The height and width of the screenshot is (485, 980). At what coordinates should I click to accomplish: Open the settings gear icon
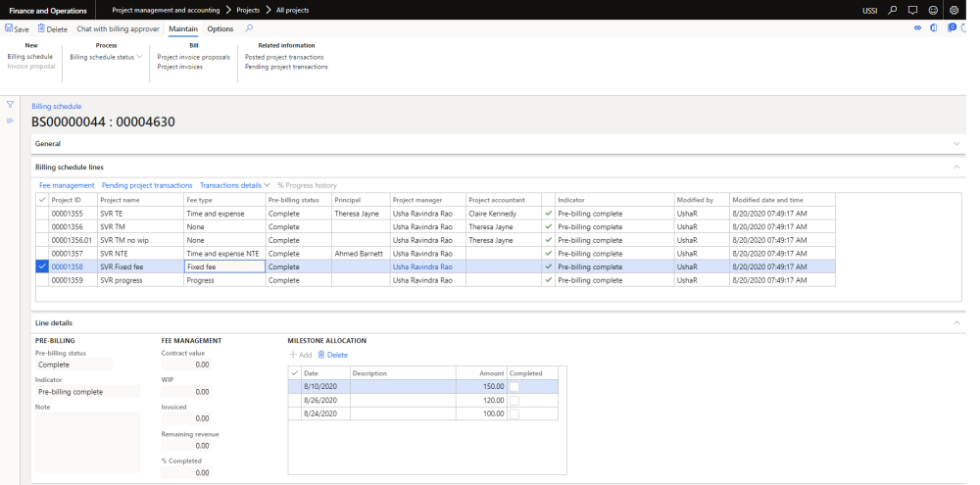(954, 10)
